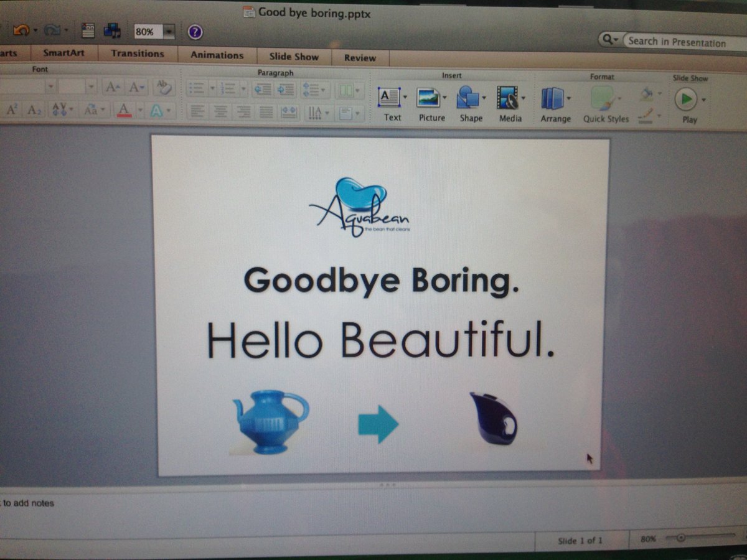Toggle Align Text Right

click(x=243, y=112)
